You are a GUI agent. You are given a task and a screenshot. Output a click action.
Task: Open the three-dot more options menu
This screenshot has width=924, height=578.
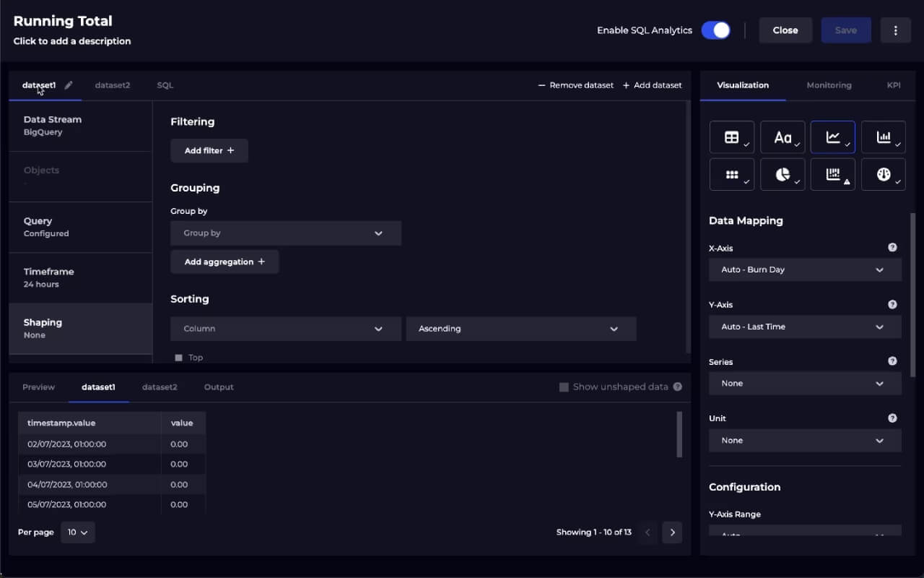click(x=896, y=30)
